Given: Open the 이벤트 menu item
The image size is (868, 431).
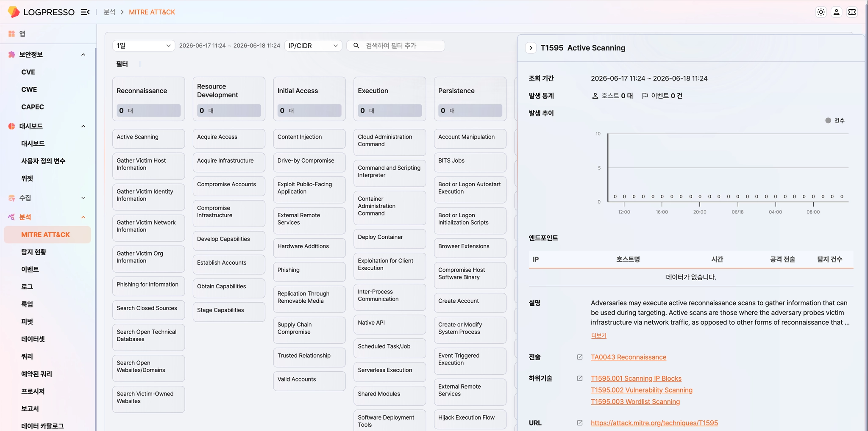Looking at the screenshot, I should coord(30,270).
